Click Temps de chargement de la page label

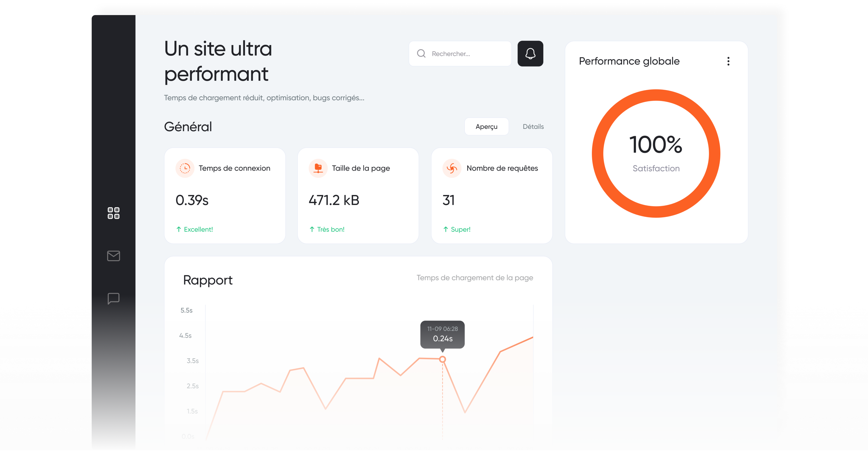click(x=475, y=278)
